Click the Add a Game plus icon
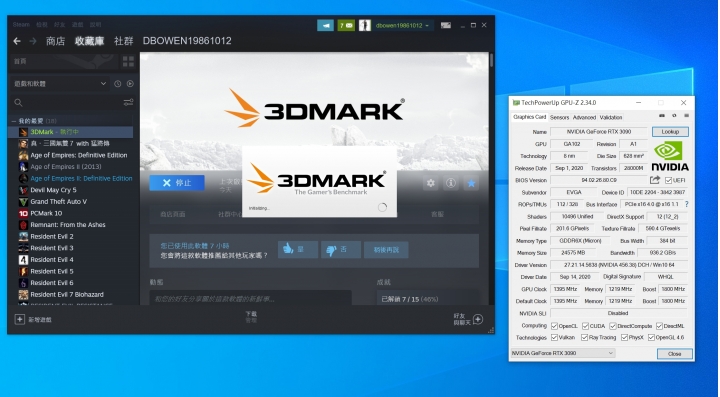 [x=19, y=319]
